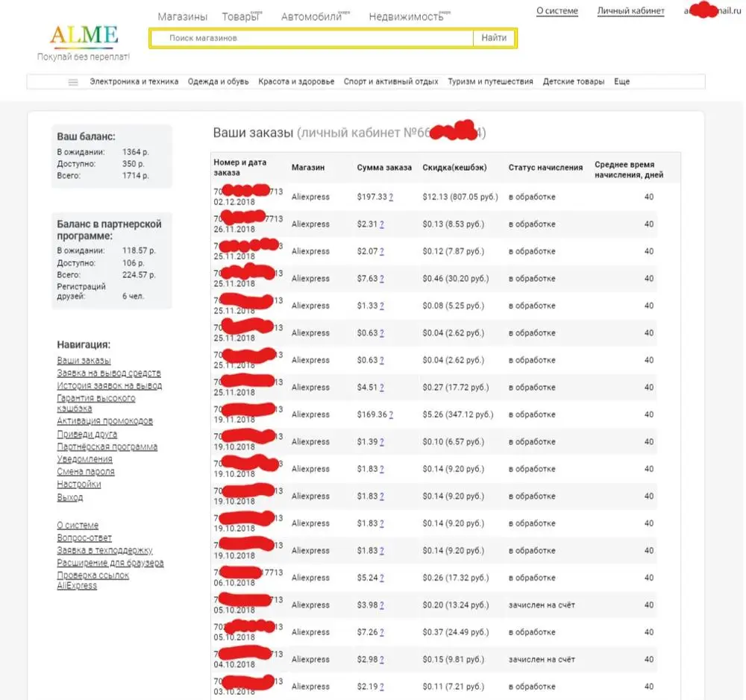The image size is (746, 700).
Task: Click the Найти search button
Action: click(x=494, y=38)
